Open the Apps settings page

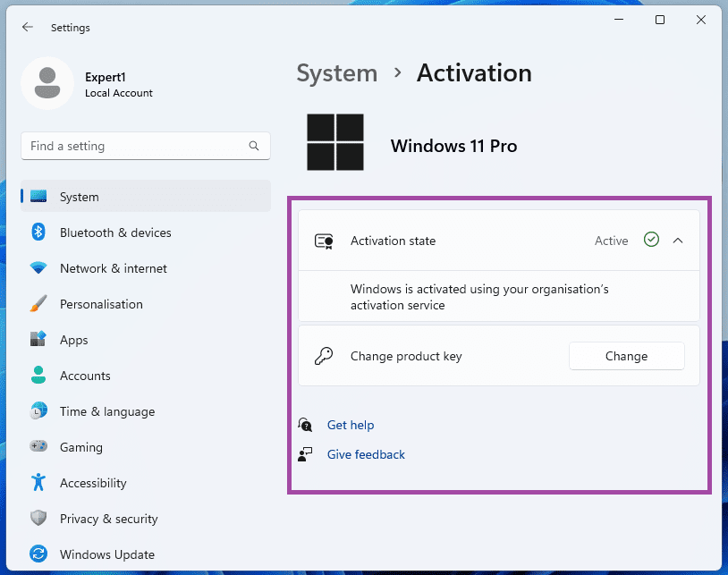click(146, 339)
